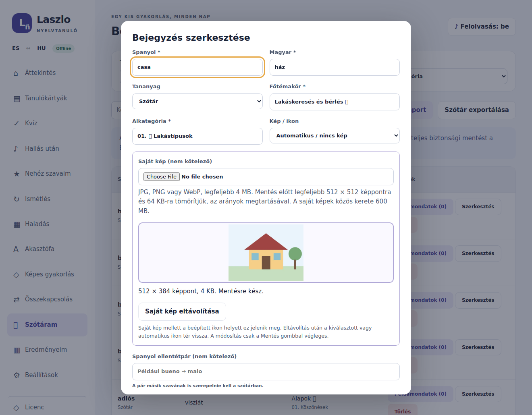Open the Haladás sidebar item
Image resolution: width=532 pixels, height=415 pixels.
pos(47,224)
